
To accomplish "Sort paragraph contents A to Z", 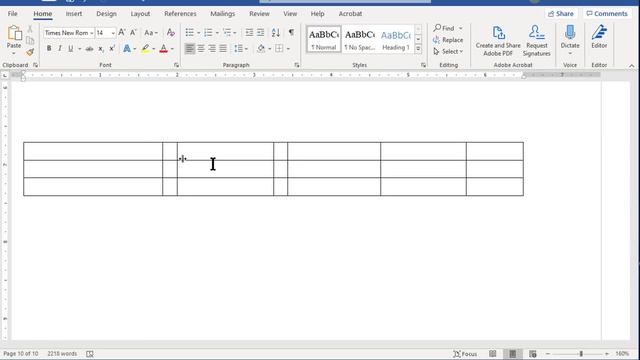I will 276,33.
